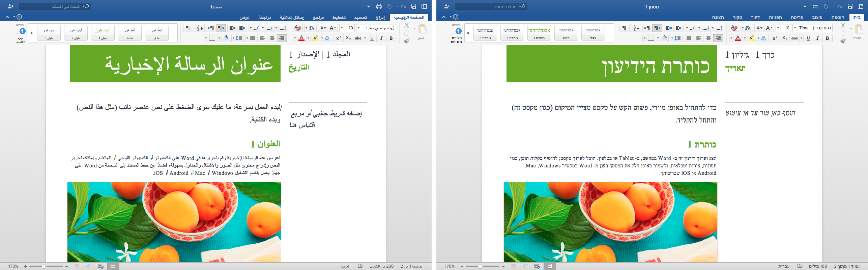Open the הוספה (Insert) tab
Viewport: 868px width, 270px height.
838,17
